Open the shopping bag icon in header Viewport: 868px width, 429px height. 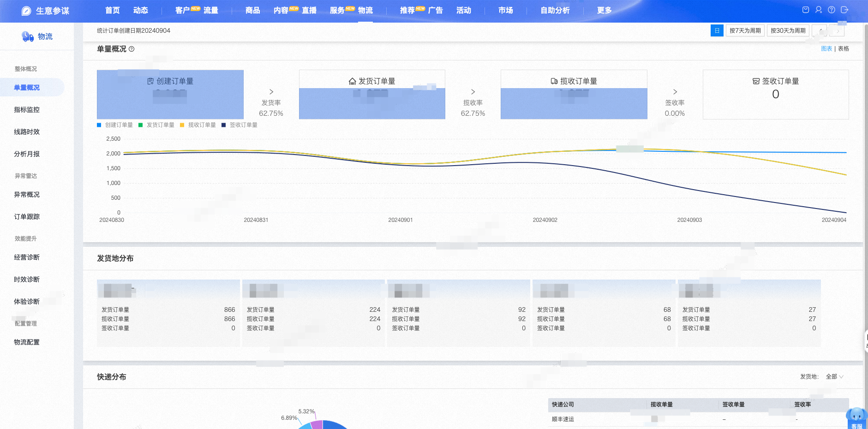806,10
